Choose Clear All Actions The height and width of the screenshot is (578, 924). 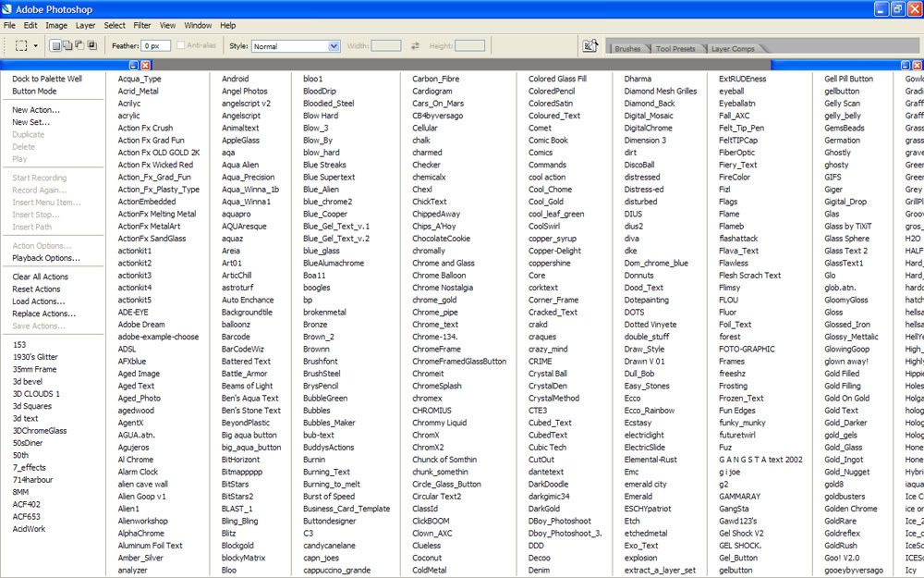click(41, 277)
